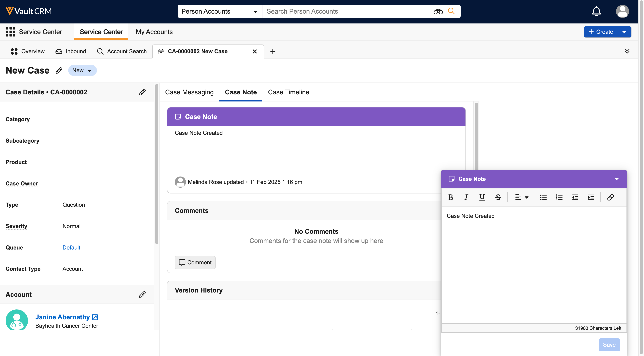
Task: Insert a bulleted list
Action: click(543, 197)
